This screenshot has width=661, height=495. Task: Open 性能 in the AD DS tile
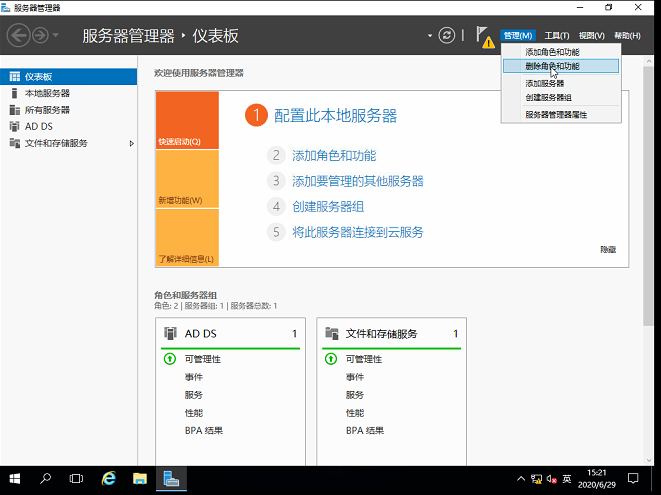[194, 413]
